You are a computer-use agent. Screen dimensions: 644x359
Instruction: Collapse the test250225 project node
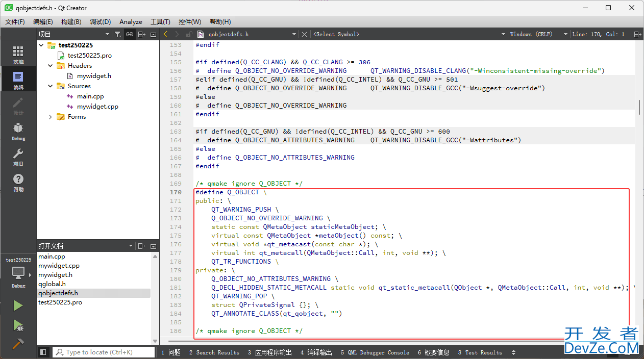[x=41, y=45]
